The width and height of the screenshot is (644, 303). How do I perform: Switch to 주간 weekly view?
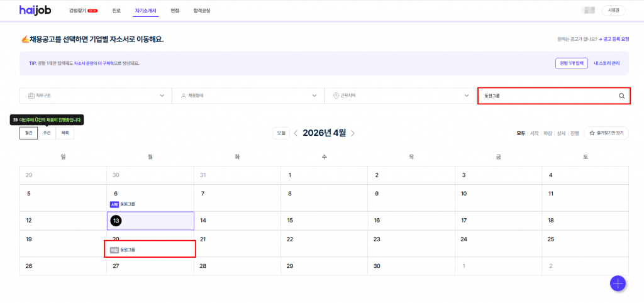pyautogui.click(x=47, y=133)
